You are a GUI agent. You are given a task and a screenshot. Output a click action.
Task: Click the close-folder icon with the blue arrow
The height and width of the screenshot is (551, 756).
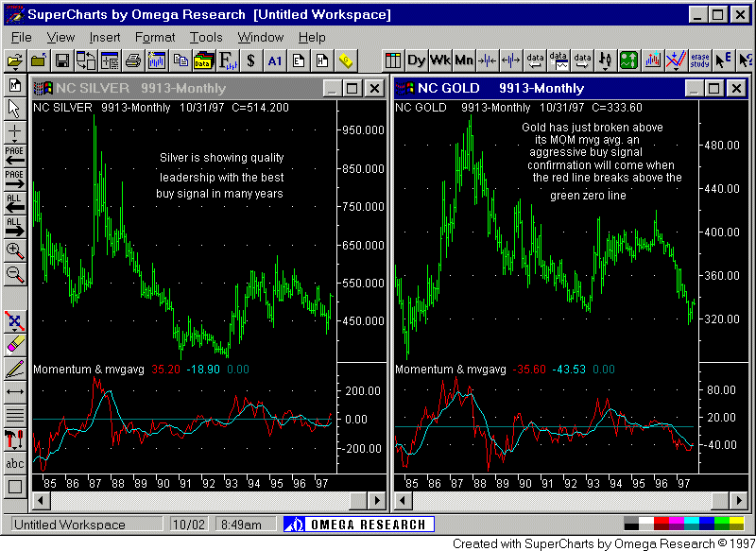(39, 60)
